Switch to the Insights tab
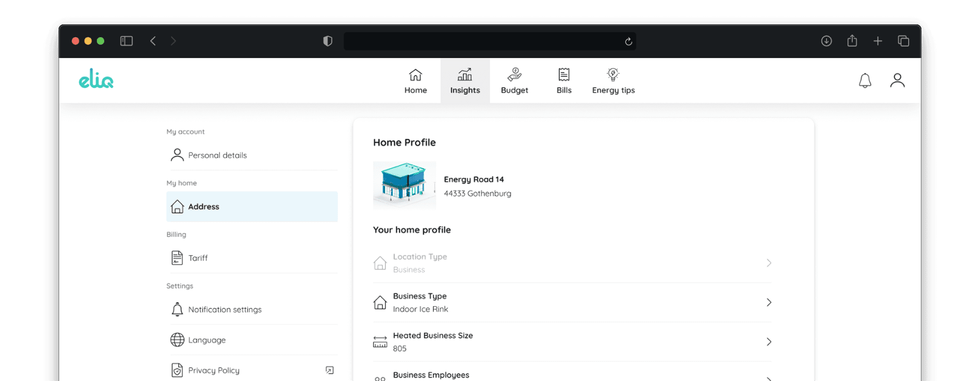 (x=465, y=81)
